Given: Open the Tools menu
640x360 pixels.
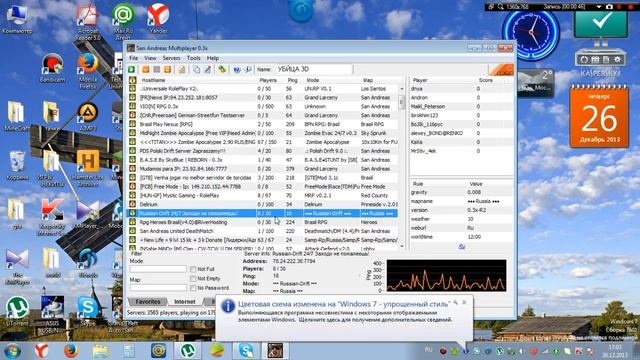Looking at the screenshot, I should [193, 58].
